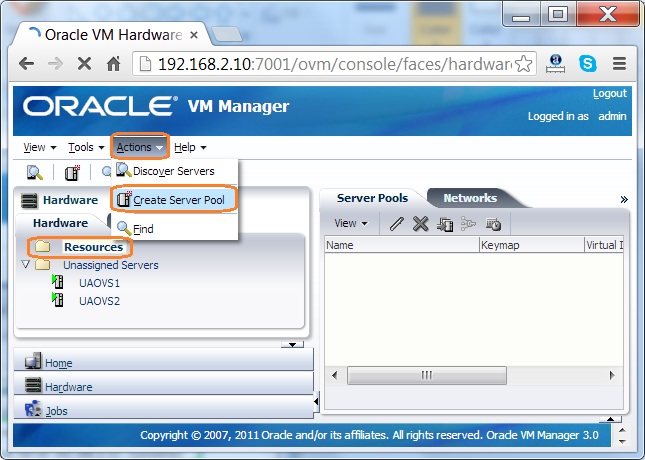This screenshot has height=460, width=645.
Task: Click the Keymap column header
Action: click(531, 245)
